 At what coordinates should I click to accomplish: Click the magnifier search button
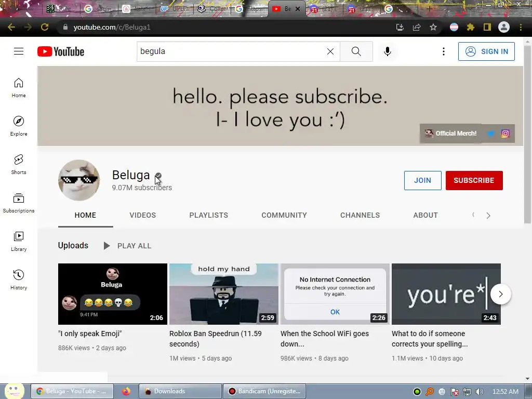click(x=356, y=51)
